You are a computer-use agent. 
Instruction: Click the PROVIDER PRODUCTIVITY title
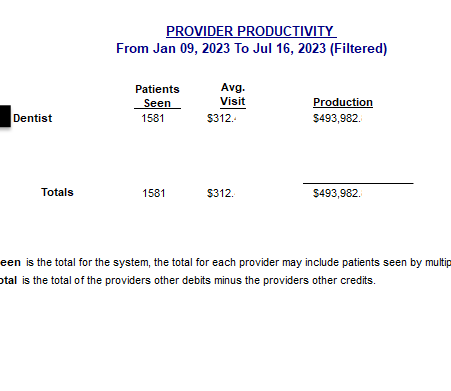tap(251, 31)
